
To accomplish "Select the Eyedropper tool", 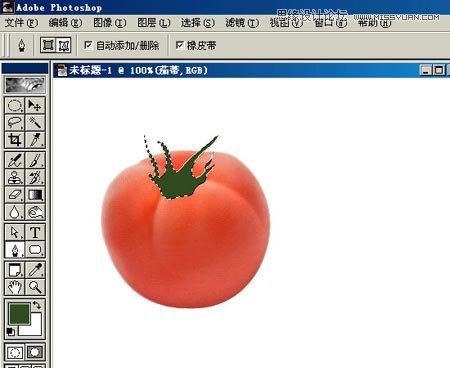I will (35, 270).
